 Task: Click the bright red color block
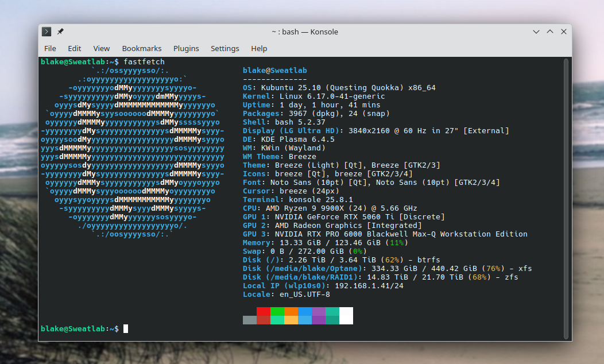(264, 311)
